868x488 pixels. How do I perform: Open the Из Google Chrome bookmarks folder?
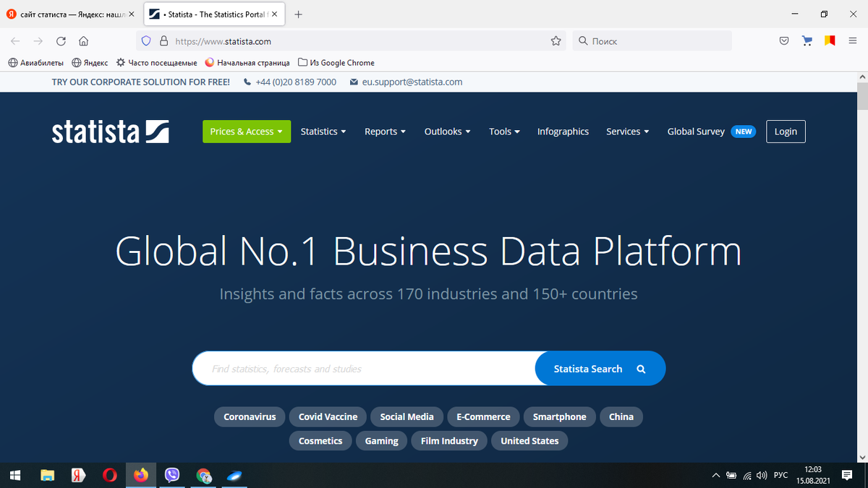tap(336, 63)
